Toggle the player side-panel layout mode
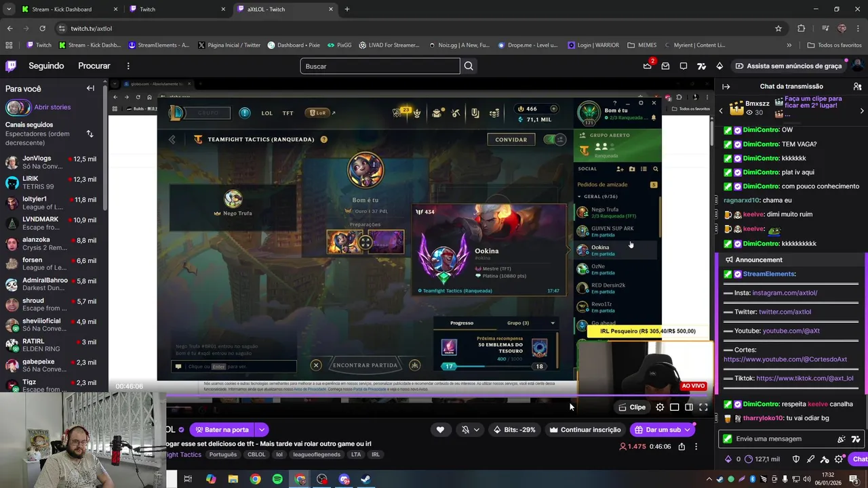Screen dimensions: 868x488 (x=689, y=407)
